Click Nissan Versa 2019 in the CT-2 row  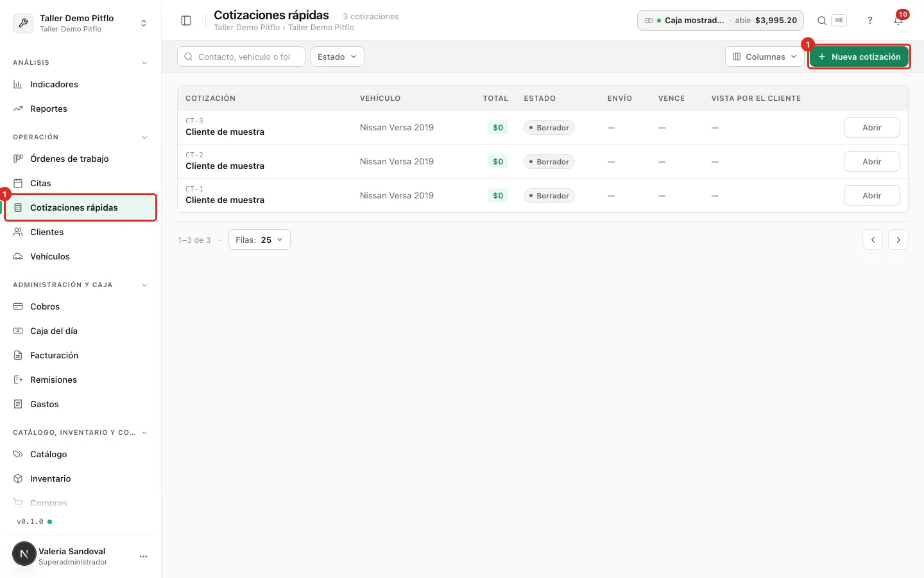click(397, 161)
